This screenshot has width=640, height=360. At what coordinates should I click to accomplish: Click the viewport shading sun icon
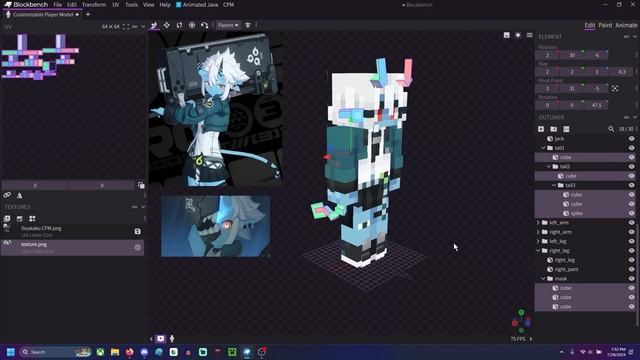[x=518, y=35]
